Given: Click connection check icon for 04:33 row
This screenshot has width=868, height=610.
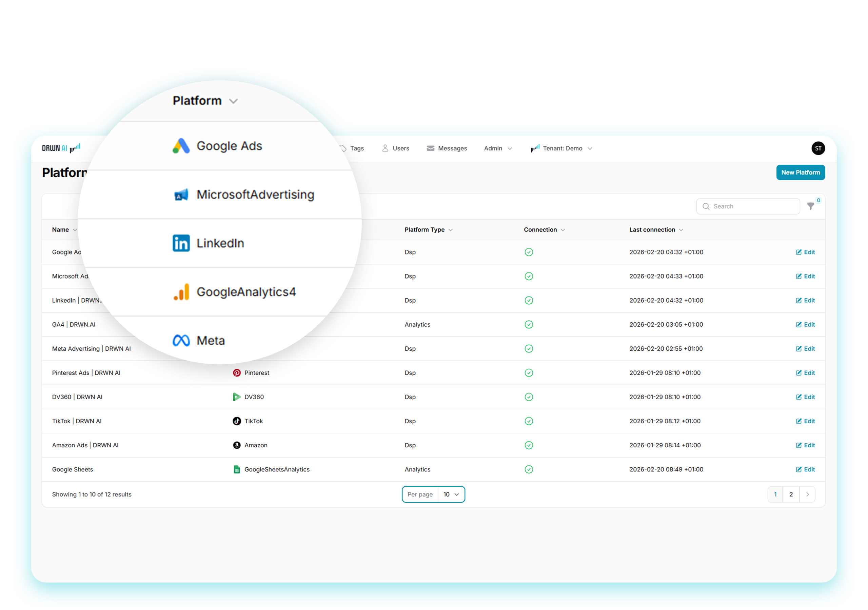Looking at the screenshot, I should point(529,276).
